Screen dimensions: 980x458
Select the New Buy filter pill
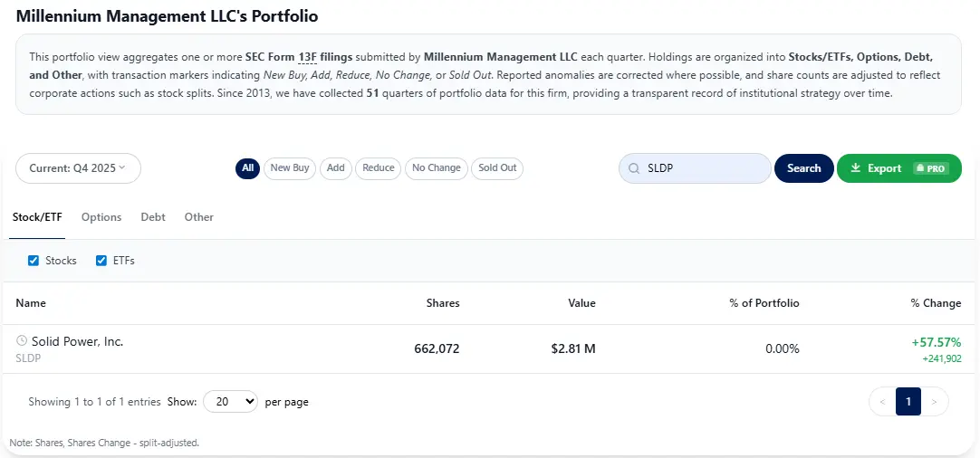pyautogui.click(x=290, y=167)
